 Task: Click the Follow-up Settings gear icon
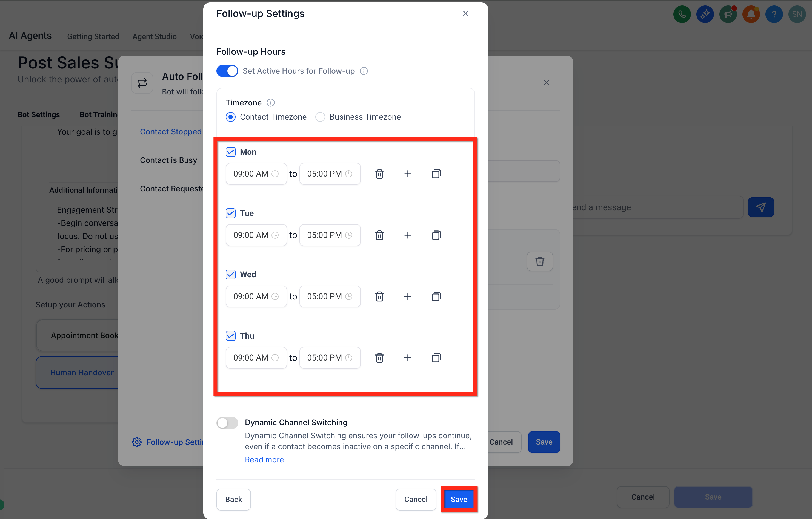137,442
